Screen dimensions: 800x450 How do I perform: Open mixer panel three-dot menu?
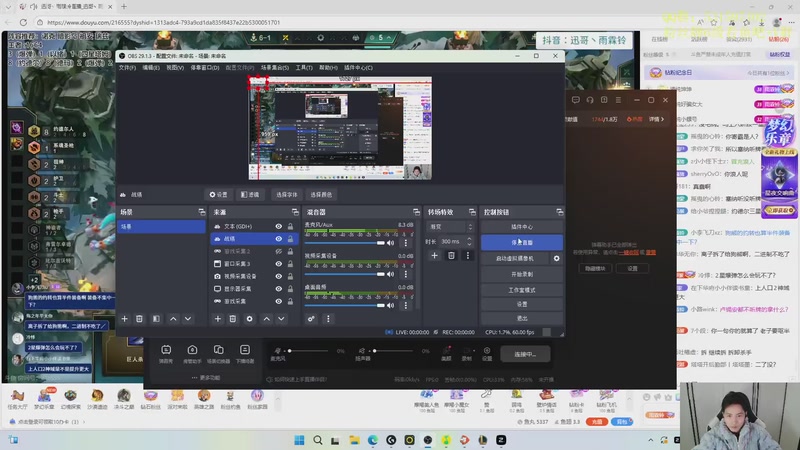(328, 319)
